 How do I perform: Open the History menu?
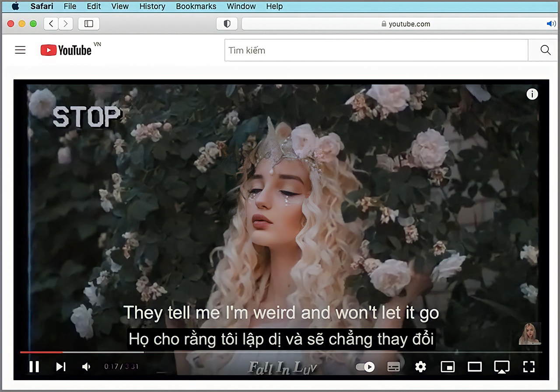[152, 6]
